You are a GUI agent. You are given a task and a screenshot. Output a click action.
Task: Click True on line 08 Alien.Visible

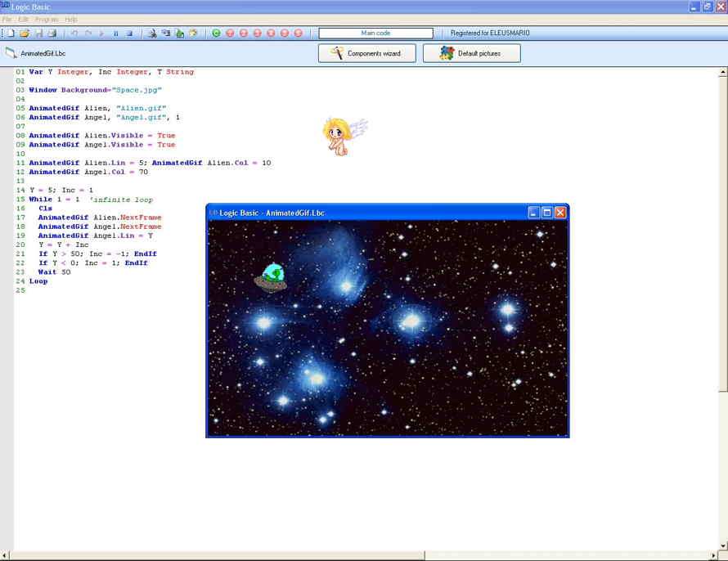tap(166, 136)
